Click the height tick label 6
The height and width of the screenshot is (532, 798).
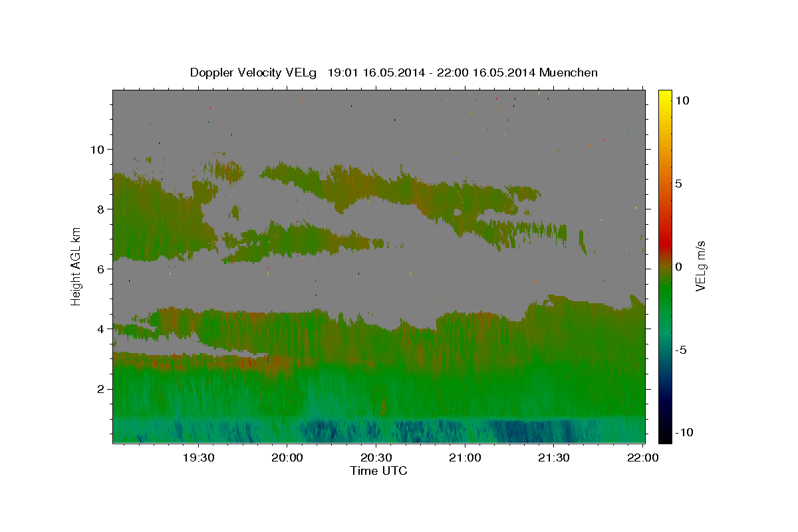pos(102,269)
